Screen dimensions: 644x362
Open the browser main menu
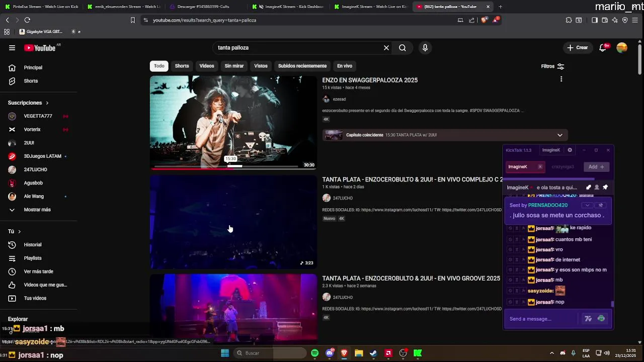coord(635,20)
